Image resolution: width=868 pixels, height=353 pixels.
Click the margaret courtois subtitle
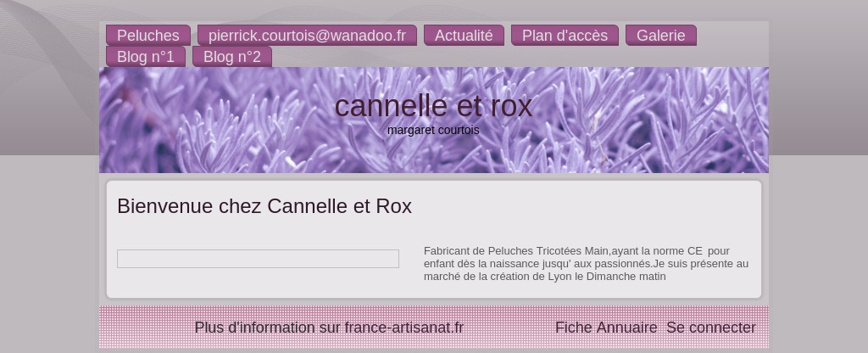[433, 130]
